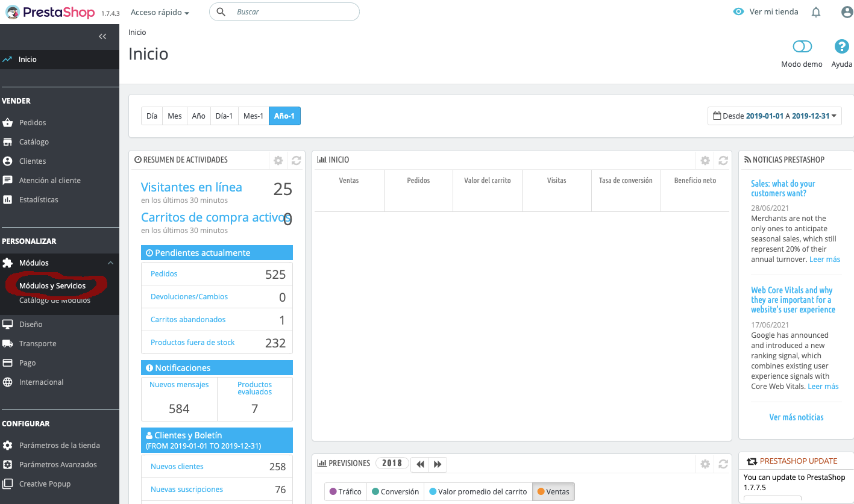The image size is (854, 504).
Task: Open the Acceso rápido dropdown
Action: (x=160, y=13)
